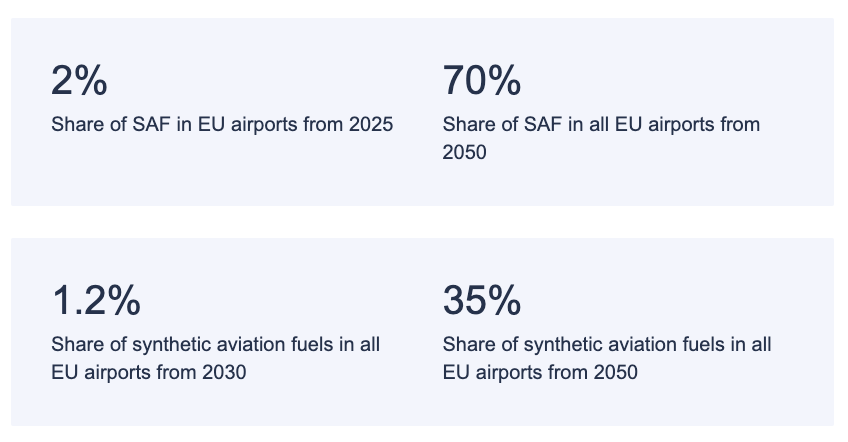Image resolution: width=848 pixels, height=442 pixels.
Task: Click the caption beneath the 35% figure
Action: [606, 358]
